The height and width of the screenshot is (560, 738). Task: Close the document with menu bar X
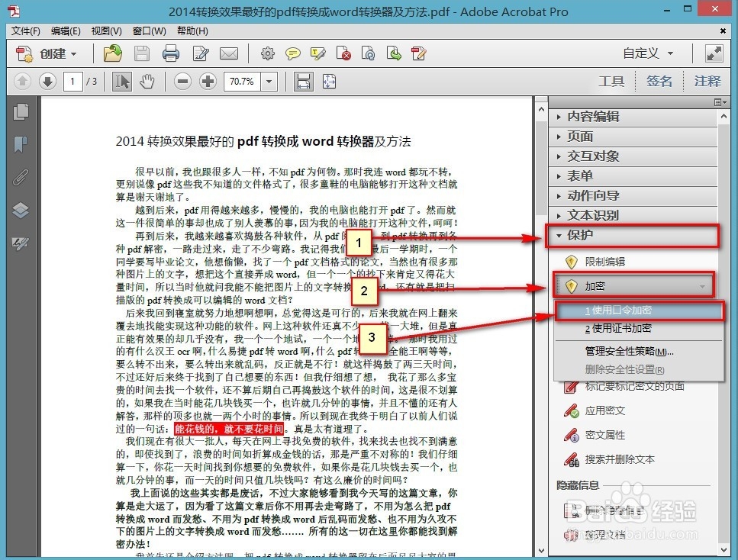point(723,31)
